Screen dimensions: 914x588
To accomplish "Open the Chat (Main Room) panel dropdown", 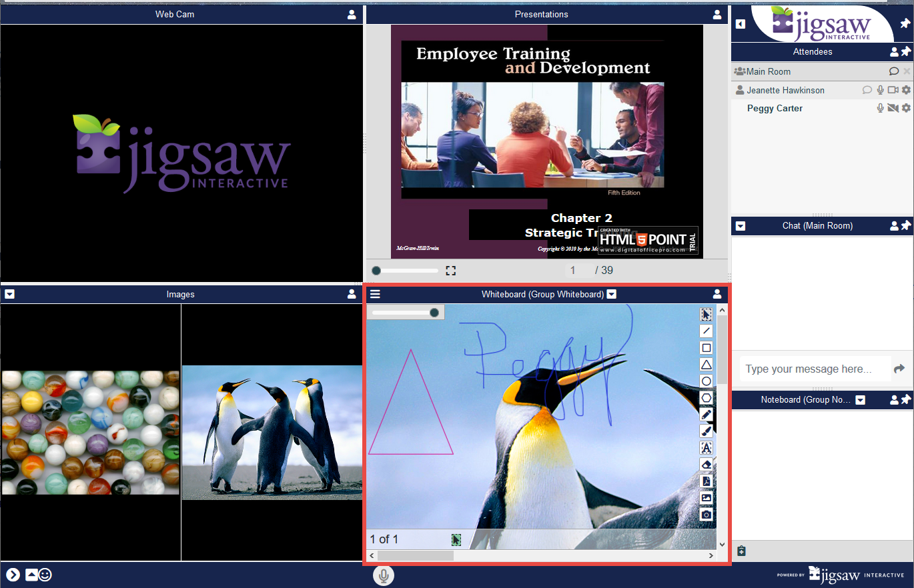I will (x=741, y=226).
